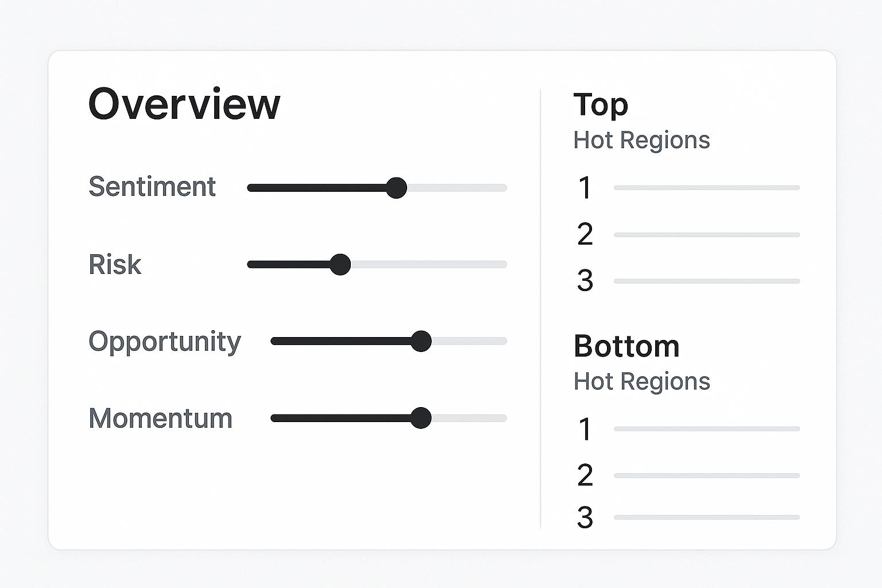Click the Opportunity slider handle
The width and height of the screenshot is (882, 588).
point(421,341)
